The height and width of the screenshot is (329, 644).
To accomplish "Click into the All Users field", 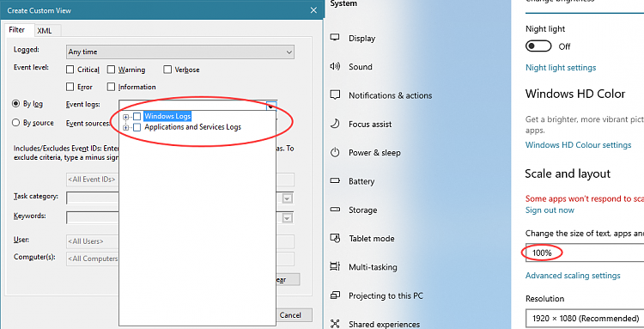I will click(93, 241).
